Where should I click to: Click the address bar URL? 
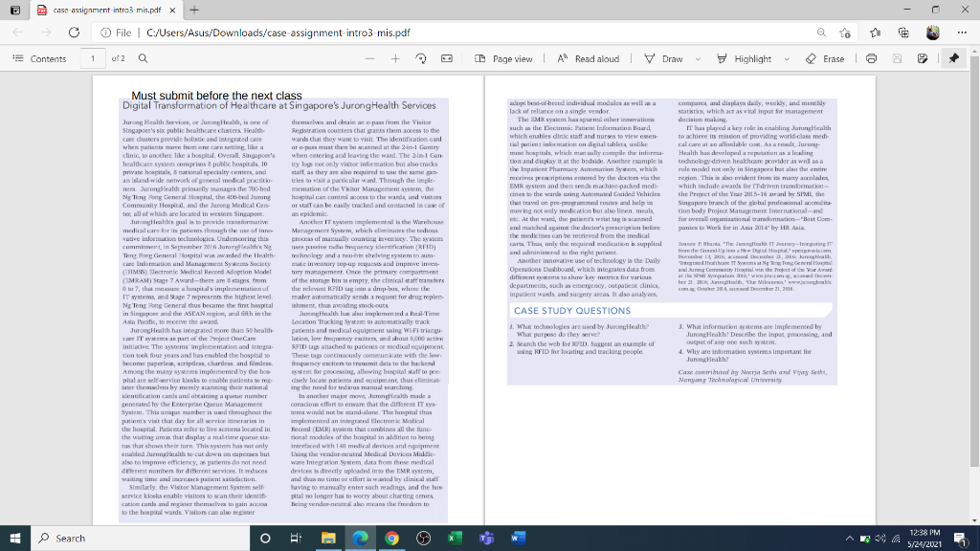(278, 33)
